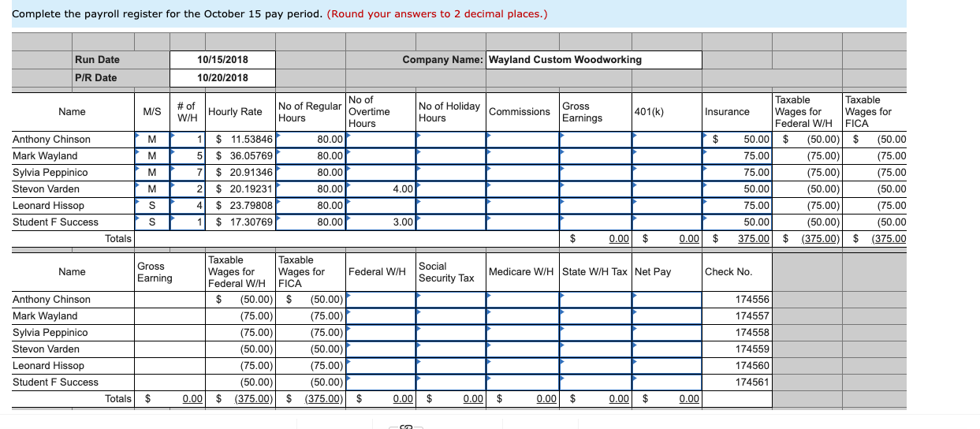Viewport: 980px width, 429px height.
Task: Select the P/R Date cell 10/20/2018
Action: 222,77
